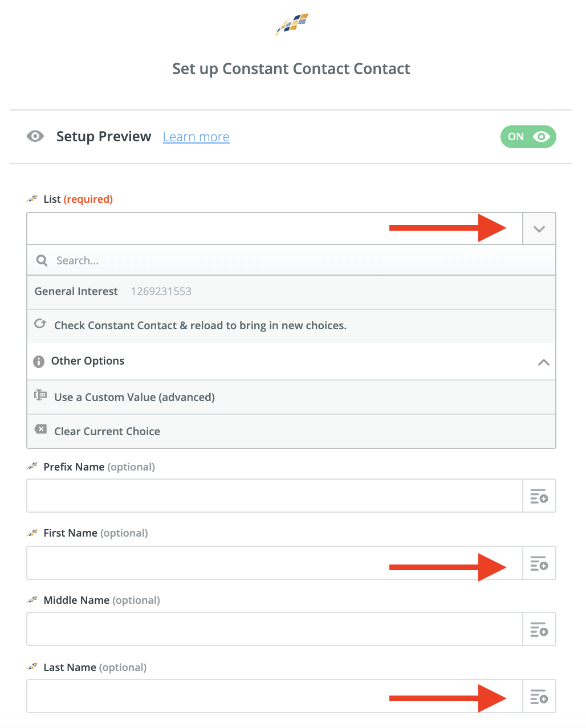Click the eye icon next to Setup Preview
Screen dimensions: 586x728
tap(35, 137)
